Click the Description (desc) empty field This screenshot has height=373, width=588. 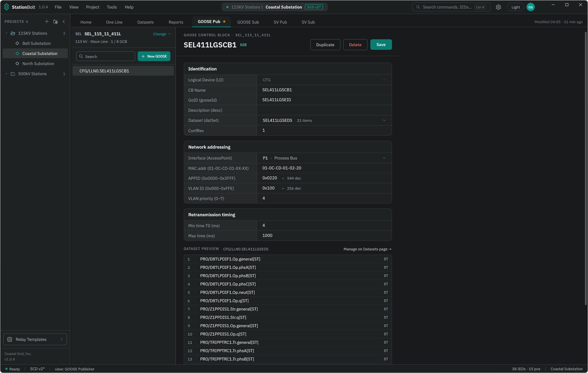[x=324, y=110]
